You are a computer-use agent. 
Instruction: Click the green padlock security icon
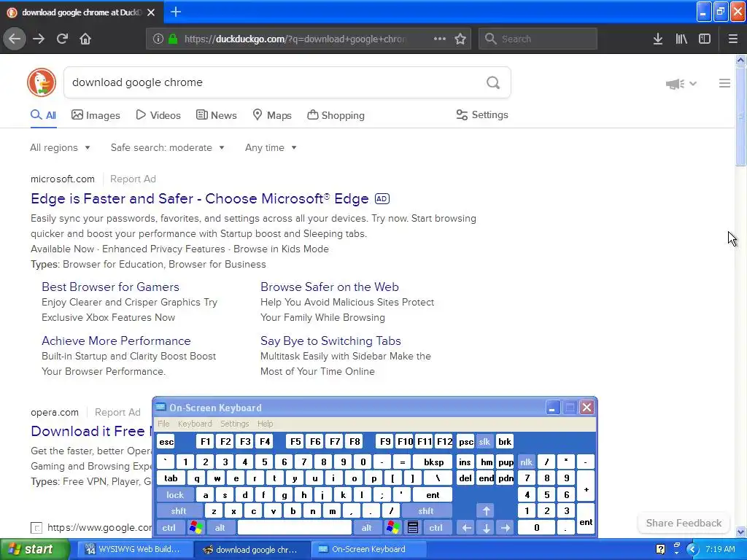[173, 39]
